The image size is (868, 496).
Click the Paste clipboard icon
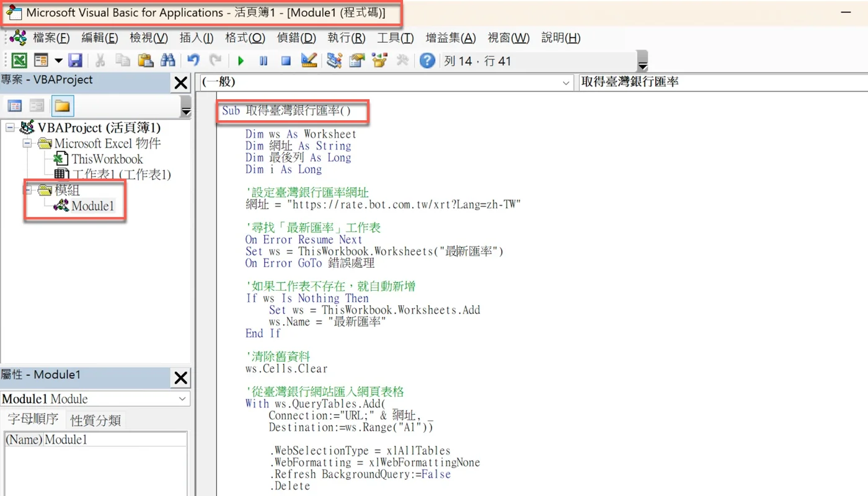[145, 60]
